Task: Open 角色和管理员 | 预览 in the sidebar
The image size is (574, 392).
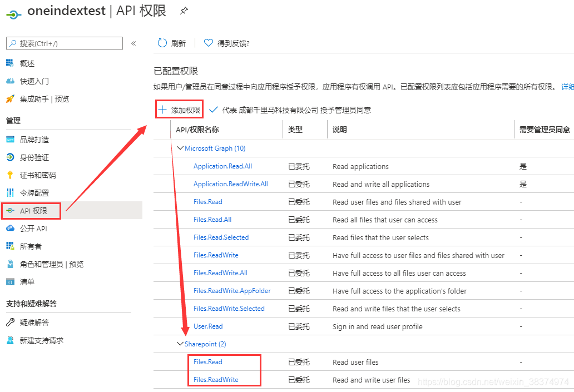Action: point(52,264)
